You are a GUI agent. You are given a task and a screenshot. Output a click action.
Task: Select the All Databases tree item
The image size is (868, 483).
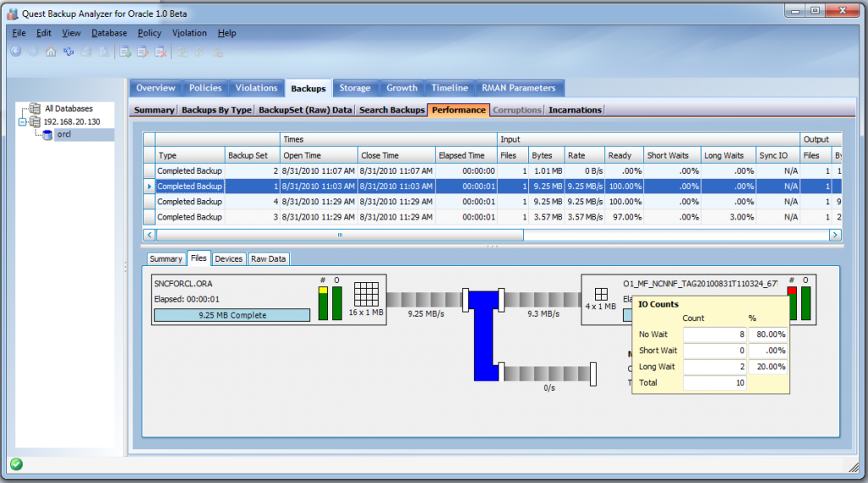pos(69,108)
